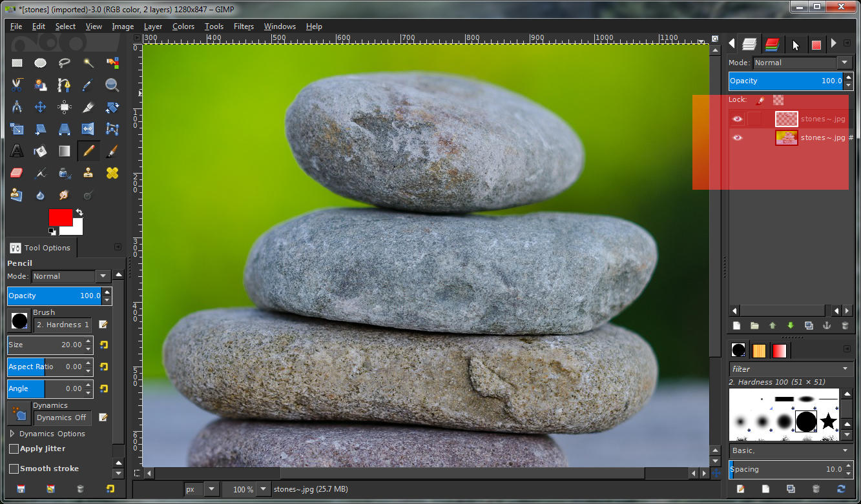Activate the Rotate tool
Viewport: 861px width, 504px height.
point(112,107)
